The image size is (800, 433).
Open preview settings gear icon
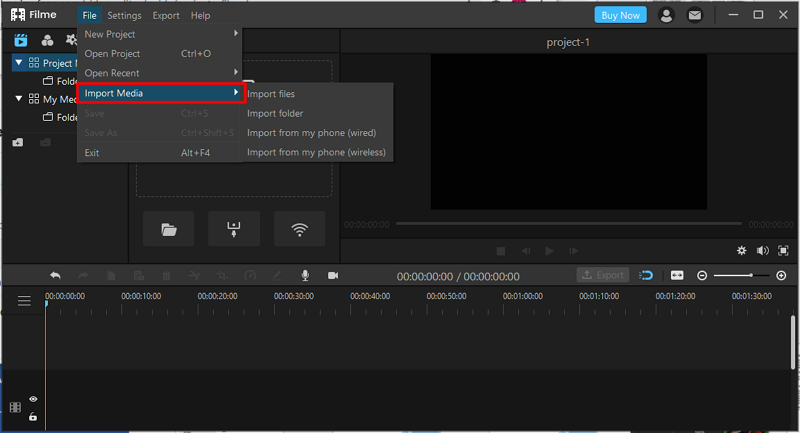741,250
